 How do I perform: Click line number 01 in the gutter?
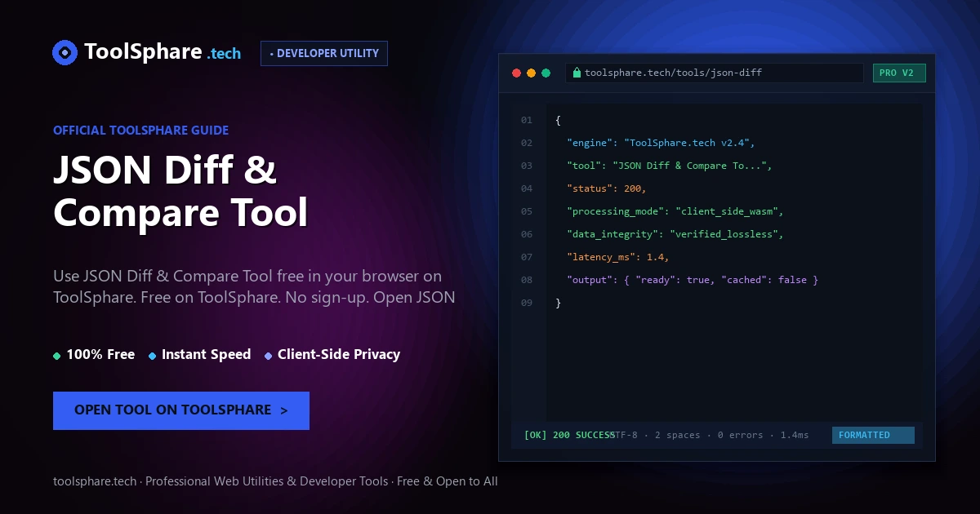point(527,120)
